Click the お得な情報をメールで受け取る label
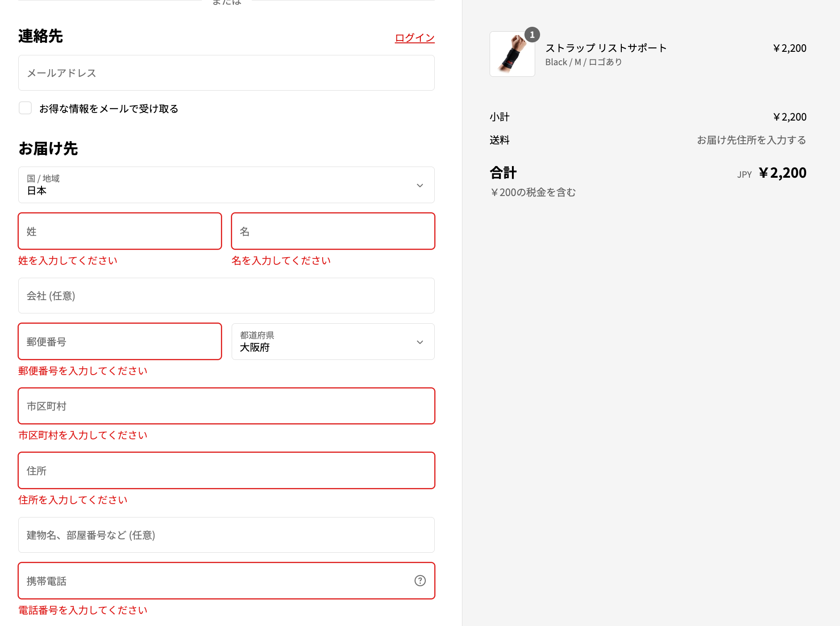The image size is (840, 626). 109,109
